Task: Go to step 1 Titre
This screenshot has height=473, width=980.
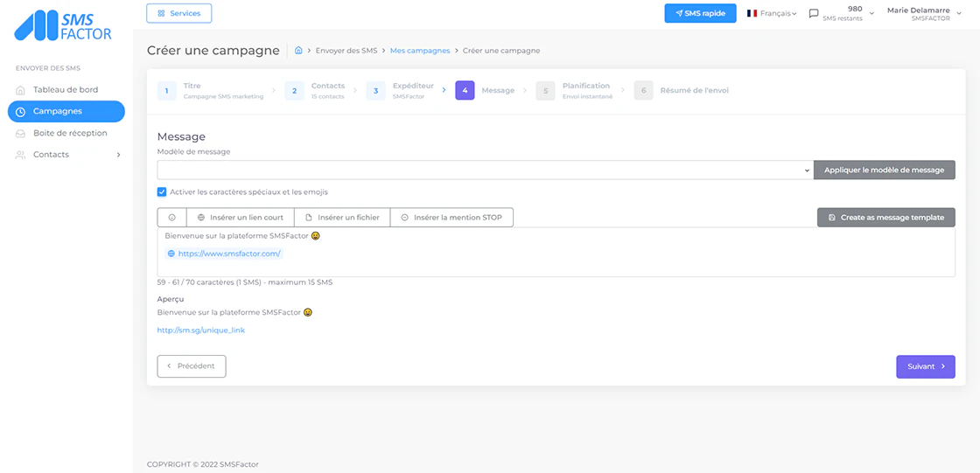Action: click(x=211, y=91)
